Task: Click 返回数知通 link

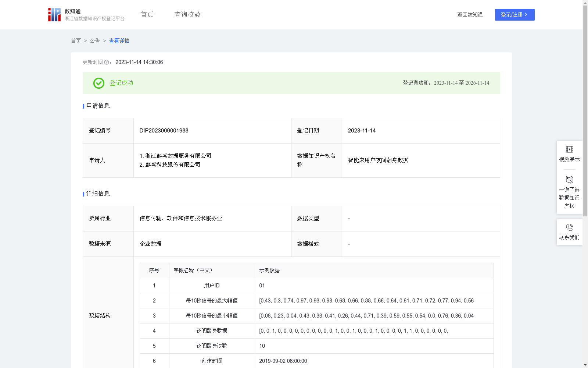Action: click(470, 15)
